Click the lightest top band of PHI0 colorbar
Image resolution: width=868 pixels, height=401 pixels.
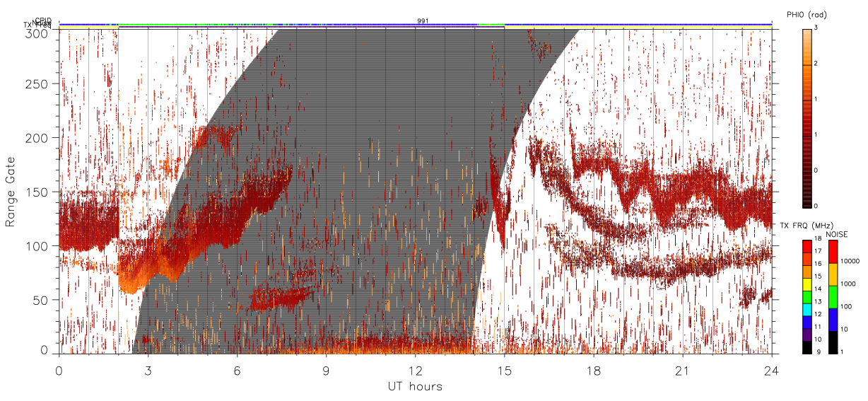pyautogui.click(x=807, y=30)
